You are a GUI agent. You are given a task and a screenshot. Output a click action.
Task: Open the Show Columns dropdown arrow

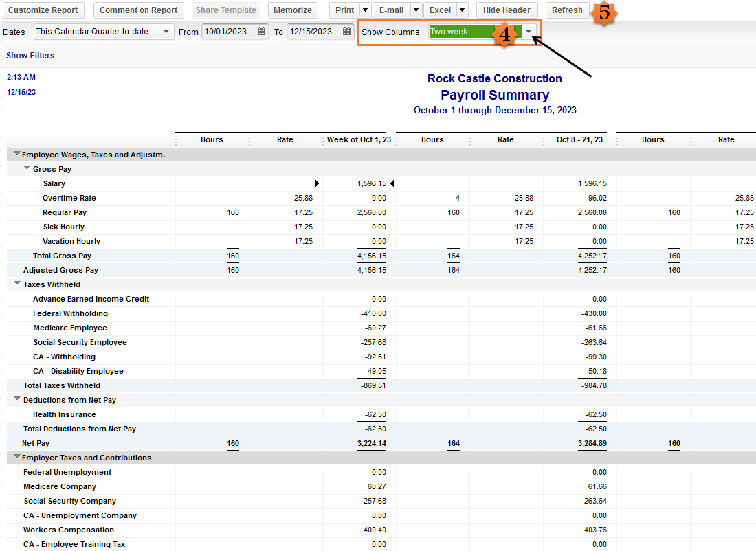[x=529, y=32]
